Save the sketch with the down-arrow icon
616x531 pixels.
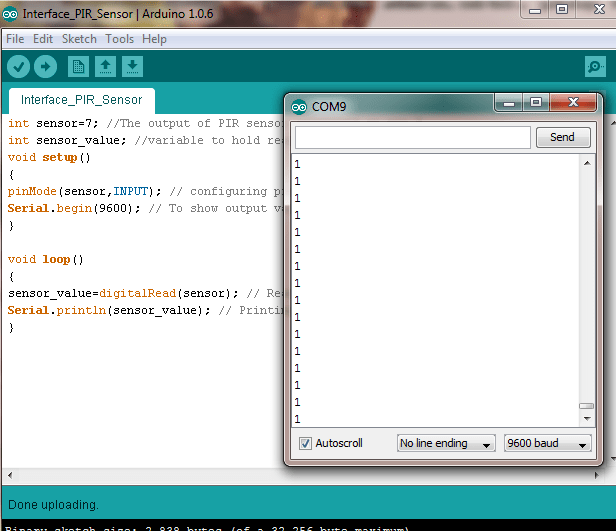pos(132,66)
